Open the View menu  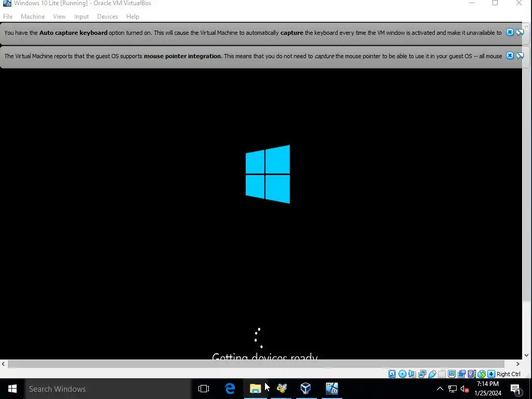59,17
